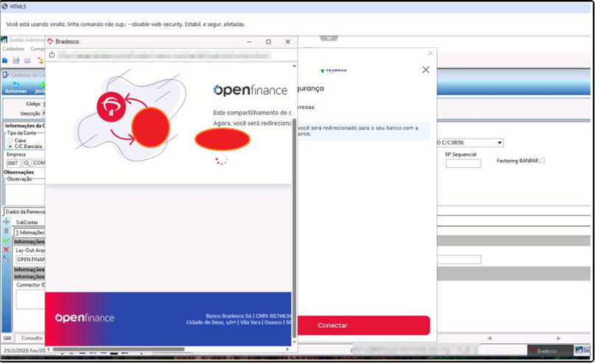Click the red X cancel icon in sidebar

pyautogui.click(x=6, y=250)
